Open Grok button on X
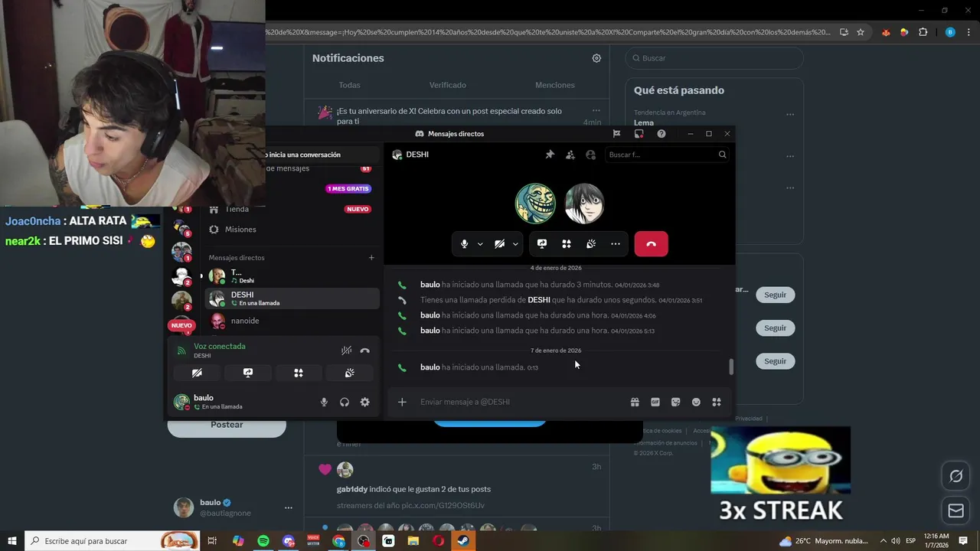Screen dimensions: 980x551 [955, 476]
